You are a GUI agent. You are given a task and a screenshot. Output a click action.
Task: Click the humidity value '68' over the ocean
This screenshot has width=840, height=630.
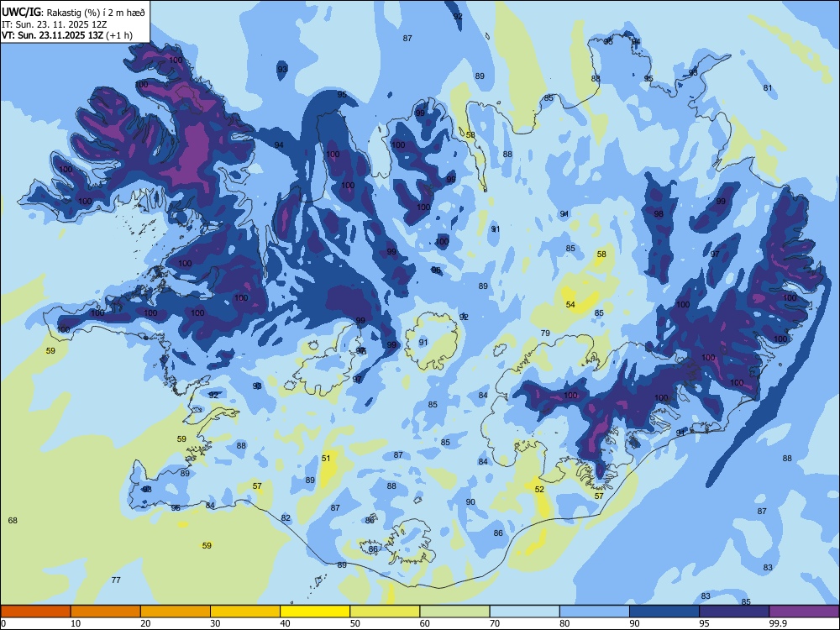[x=13, y=520]
